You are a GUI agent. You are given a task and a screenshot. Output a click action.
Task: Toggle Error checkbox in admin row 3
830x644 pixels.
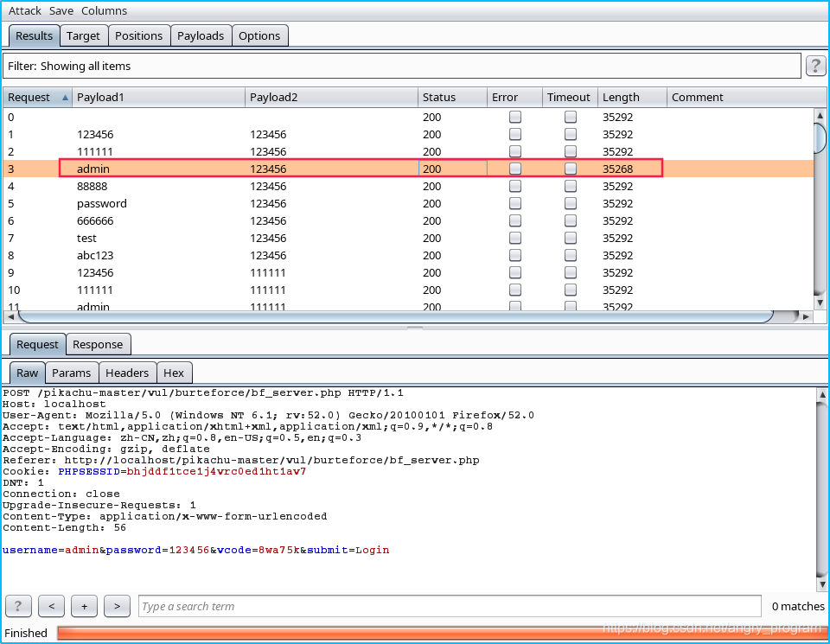pos(515,169)
